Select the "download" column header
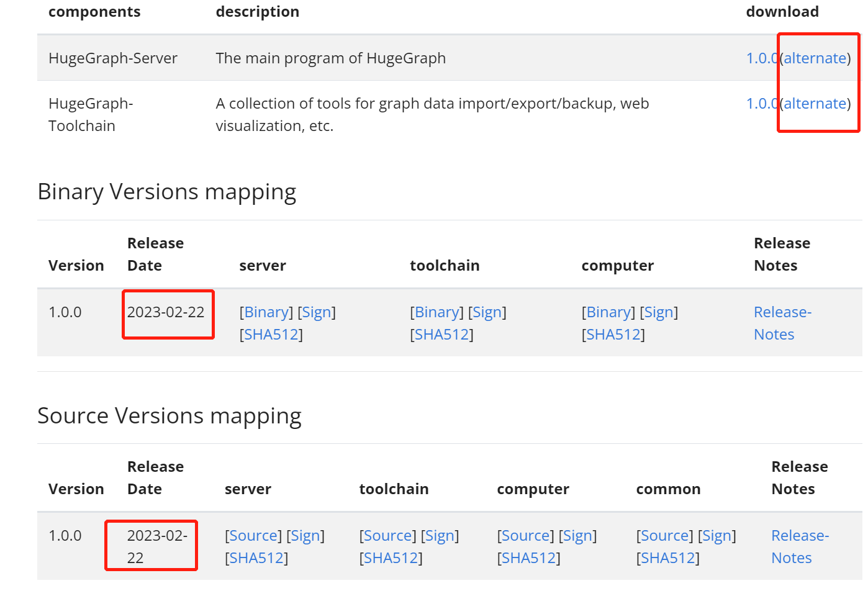 tap(782, 12)
